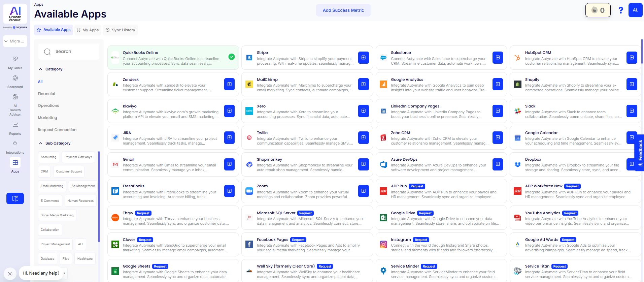Open the My Goals sidebar icon

tap(15, 59)
